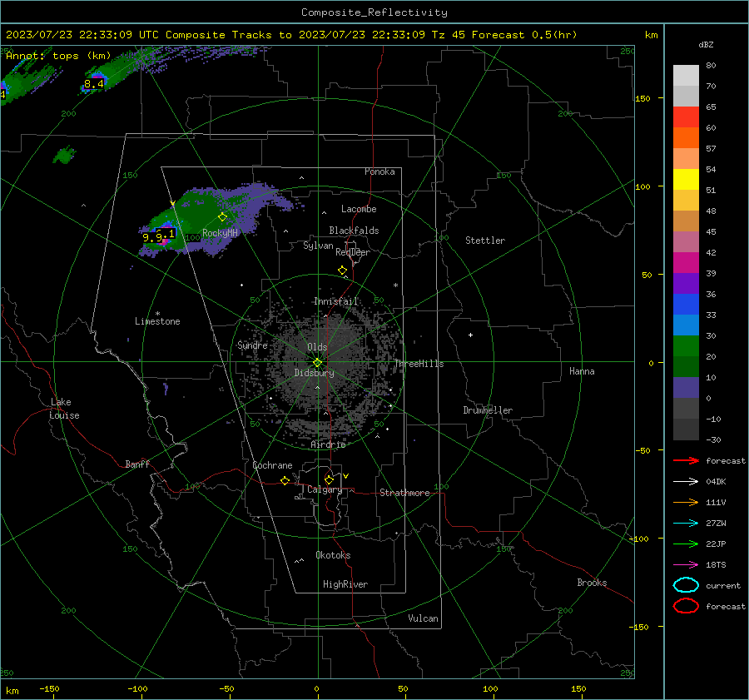Pick the red 60-65 dBZ swatch
The height and width of the screenshot is (700, 749).
click(x=686, y=117)
